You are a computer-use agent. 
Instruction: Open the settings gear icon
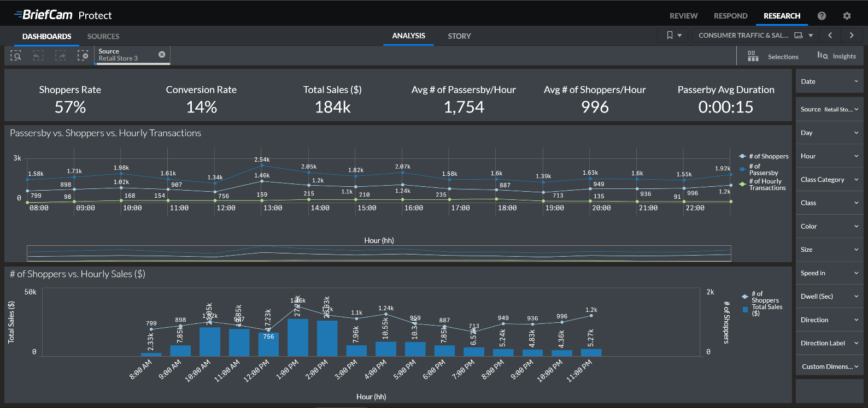847,16
